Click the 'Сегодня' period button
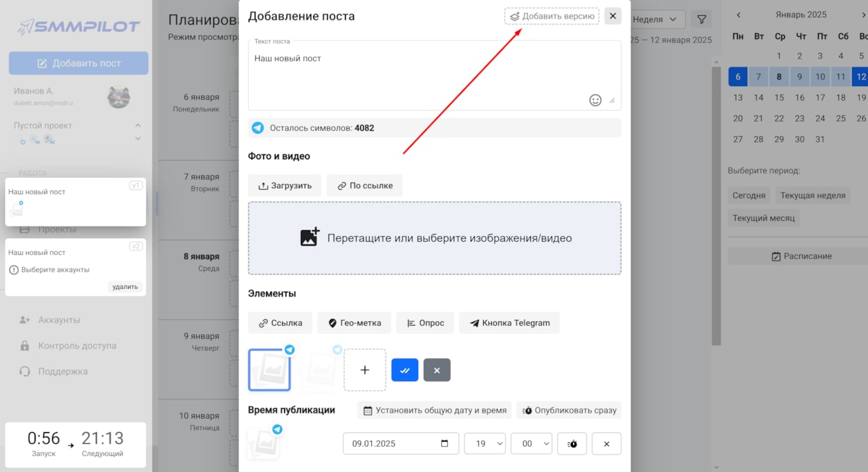 click(749, 195)
